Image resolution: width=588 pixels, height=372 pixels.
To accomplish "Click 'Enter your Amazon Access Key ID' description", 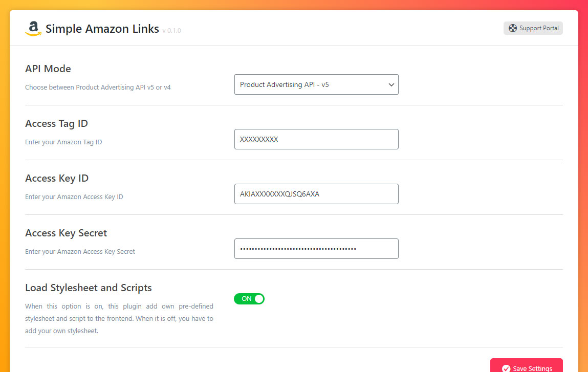I will coord(74,197).
